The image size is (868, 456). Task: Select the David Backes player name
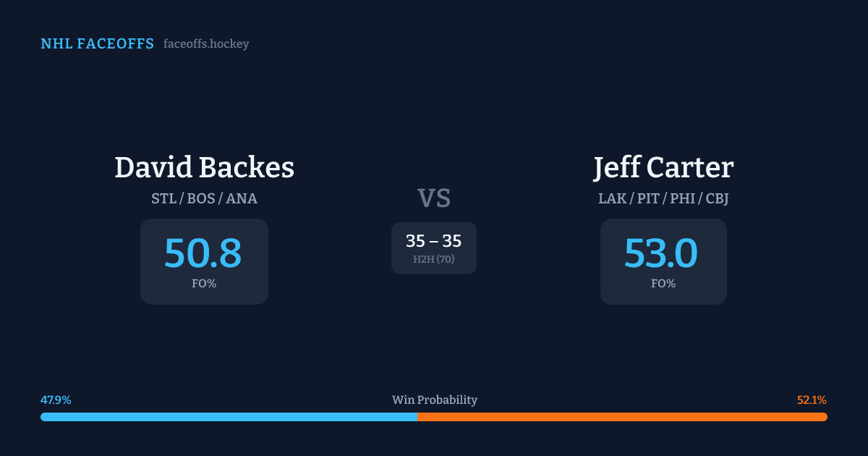pos(204,168)
